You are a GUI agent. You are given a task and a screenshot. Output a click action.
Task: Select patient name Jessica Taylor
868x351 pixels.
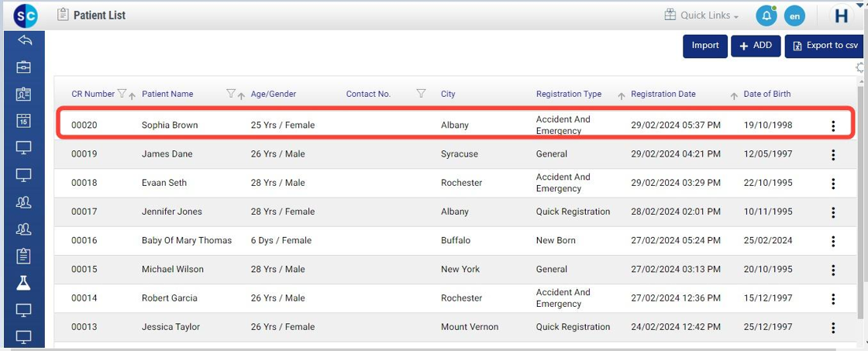171,327
